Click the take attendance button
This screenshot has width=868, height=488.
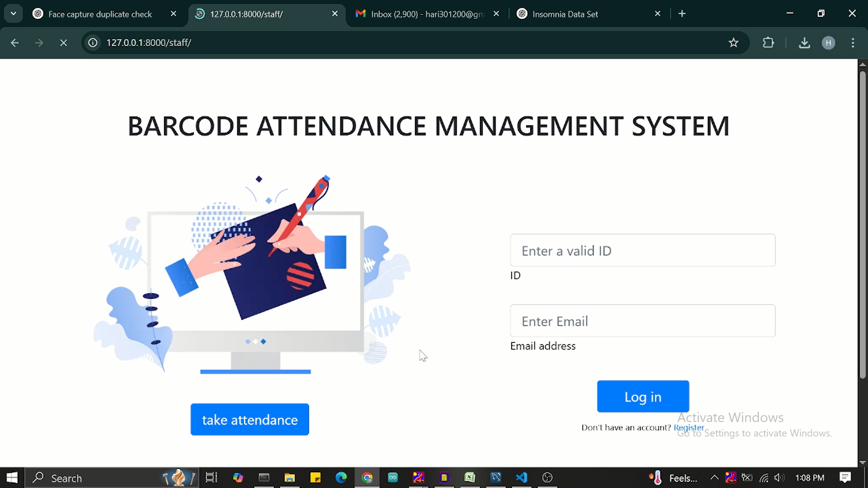[250, 419]
